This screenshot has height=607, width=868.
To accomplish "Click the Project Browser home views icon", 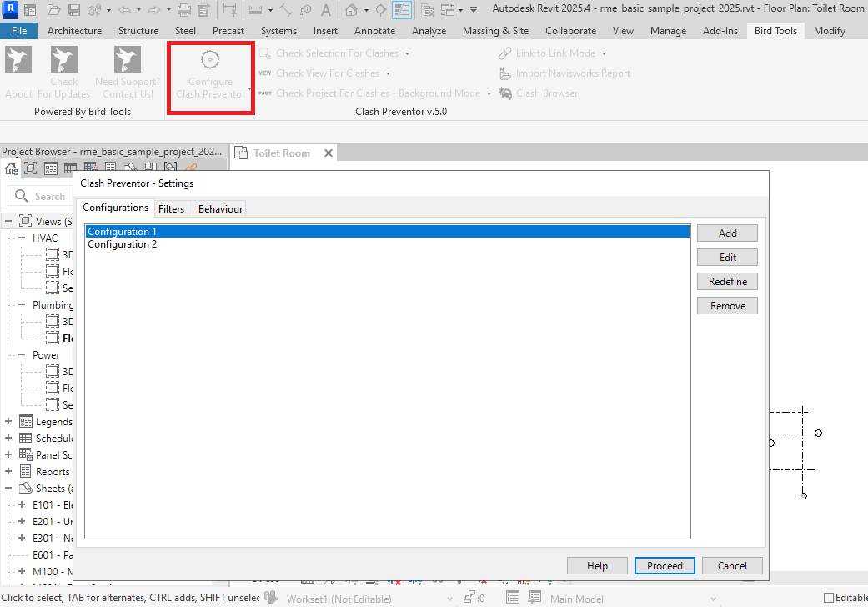I will (x=11, y=168).
